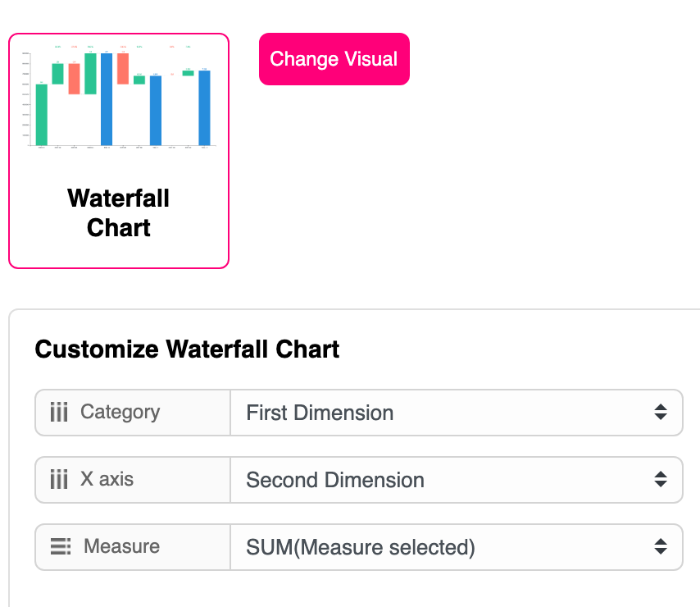Click the Measure field label

pyautogui.click(x=121, y=547)
